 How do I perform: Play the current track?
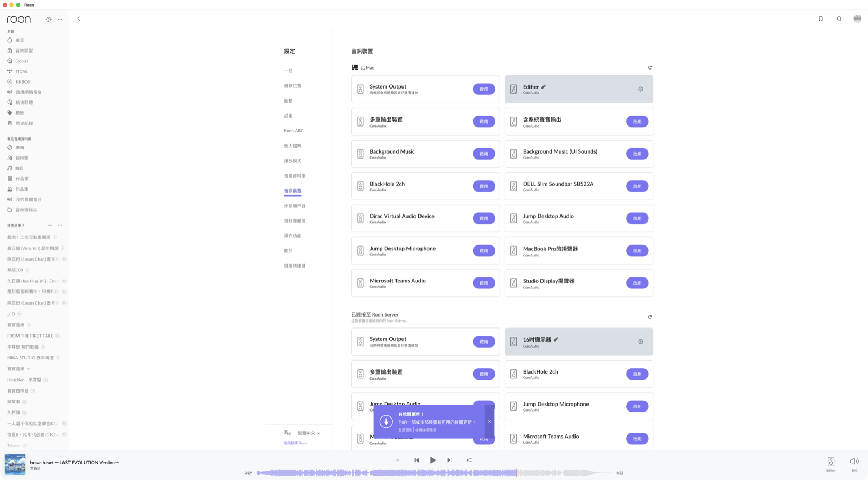pyautogui.click(x=433, y=460)
